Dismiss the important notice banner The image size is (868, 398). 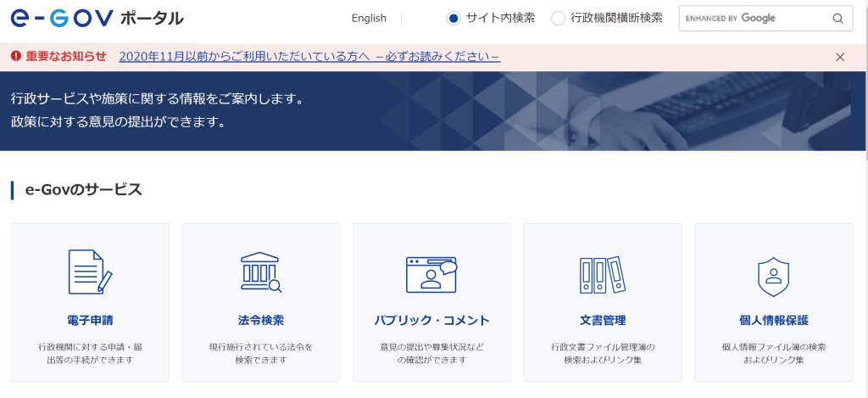[840, 57]
